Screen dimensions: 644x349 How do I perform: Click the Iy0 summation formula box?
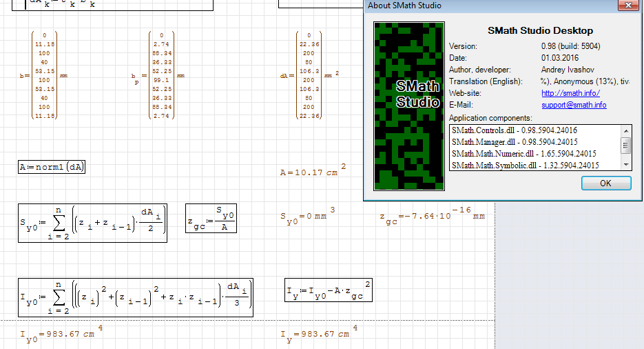pos(136,297)
